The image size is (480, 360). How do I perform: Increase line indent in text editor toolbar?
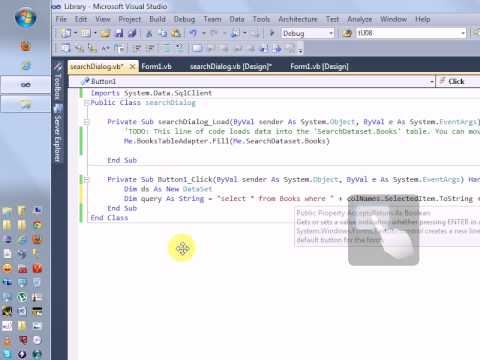(151, 49)
